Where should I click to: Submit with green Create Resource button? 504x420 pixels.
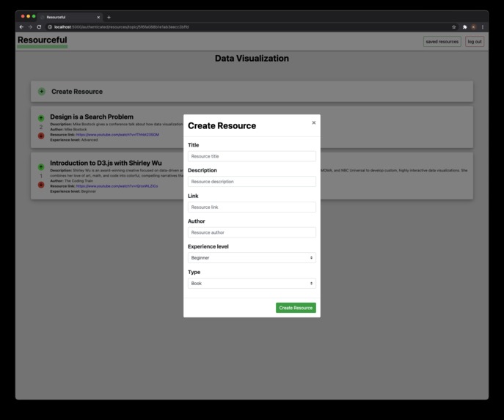(x=296, y=308)
